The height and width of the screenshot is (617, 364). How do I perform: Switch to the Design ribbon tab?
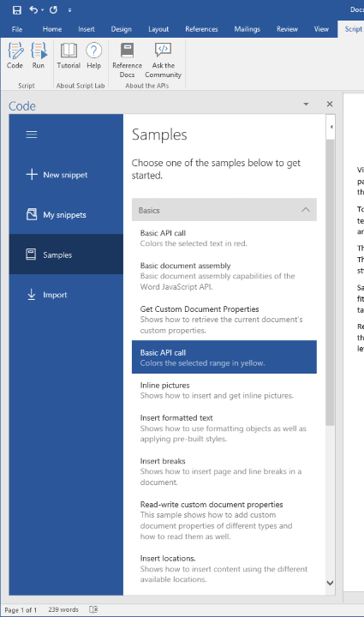(x=121, y=29)
